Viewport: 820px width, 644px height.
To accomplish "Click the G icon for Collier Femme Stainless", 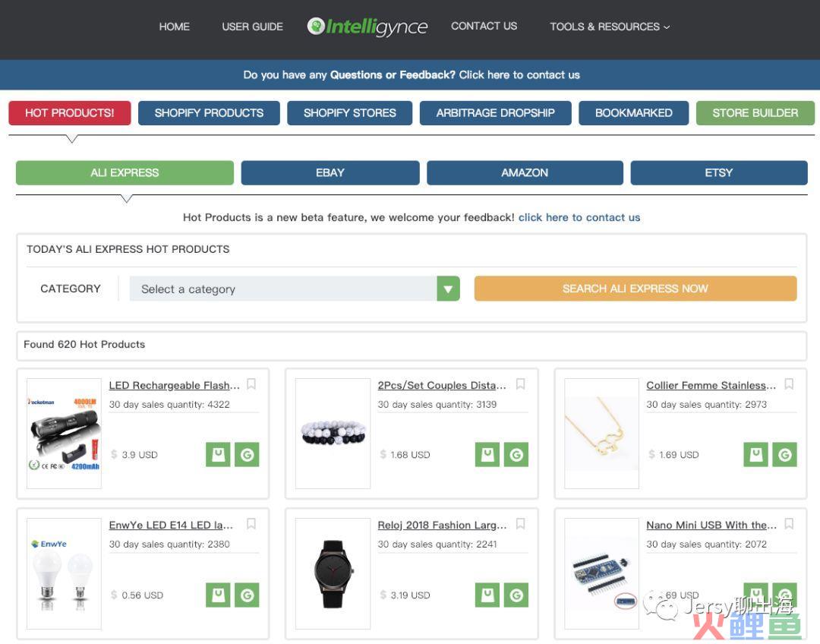I will [x=785, y=455].
